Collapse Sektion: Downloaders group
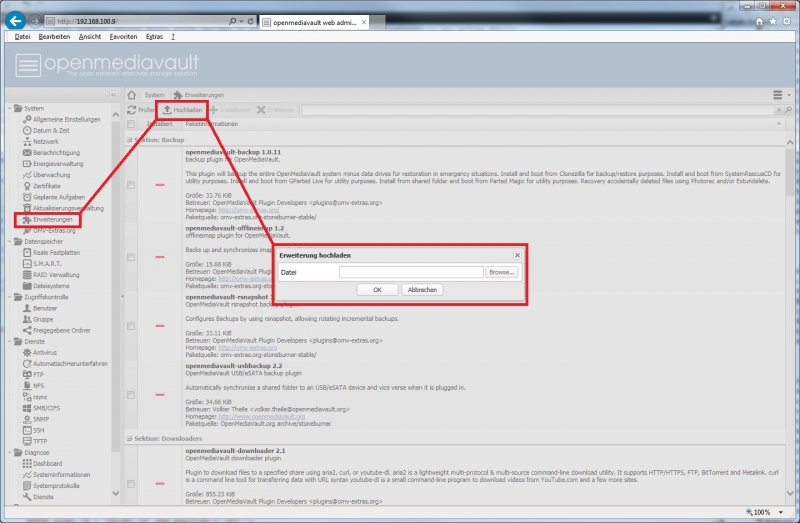 click(129, 438)
